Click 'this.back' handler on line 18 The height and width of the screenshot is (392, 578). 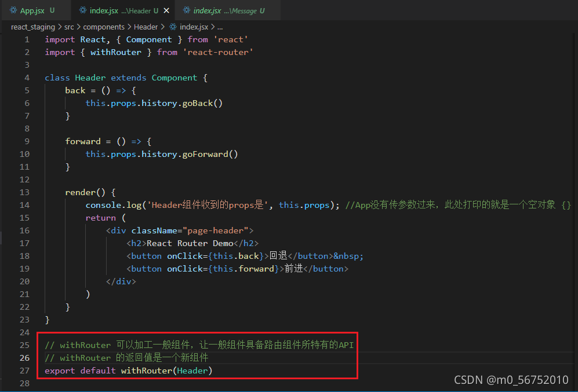click(x=236, y=256)
